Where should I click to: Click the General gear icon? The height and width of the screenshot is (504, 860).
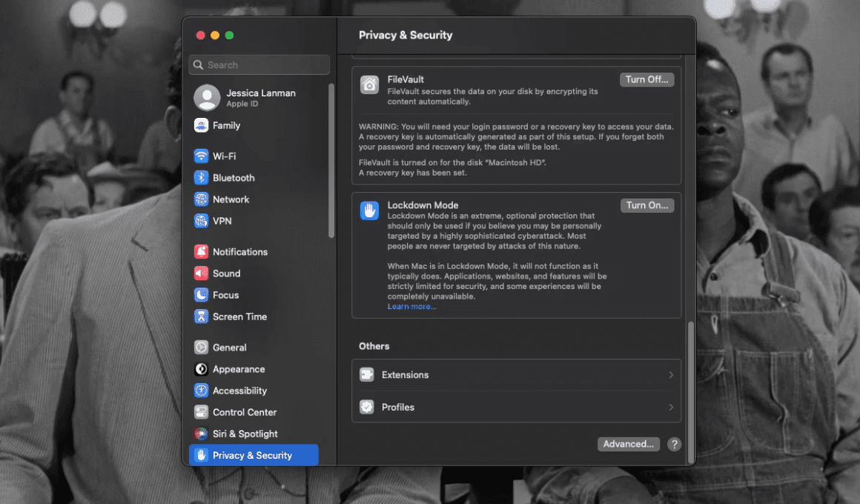(202, 347)
